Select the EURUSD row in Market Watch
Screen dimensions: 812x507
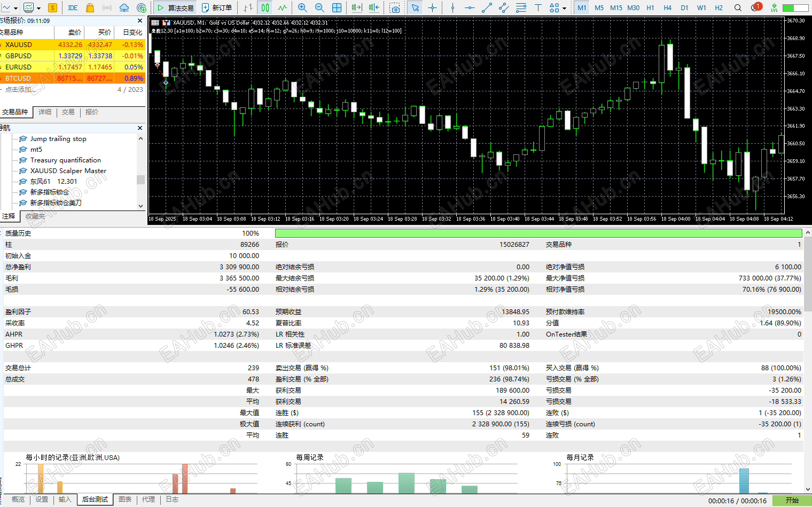[x=73, y=67]
